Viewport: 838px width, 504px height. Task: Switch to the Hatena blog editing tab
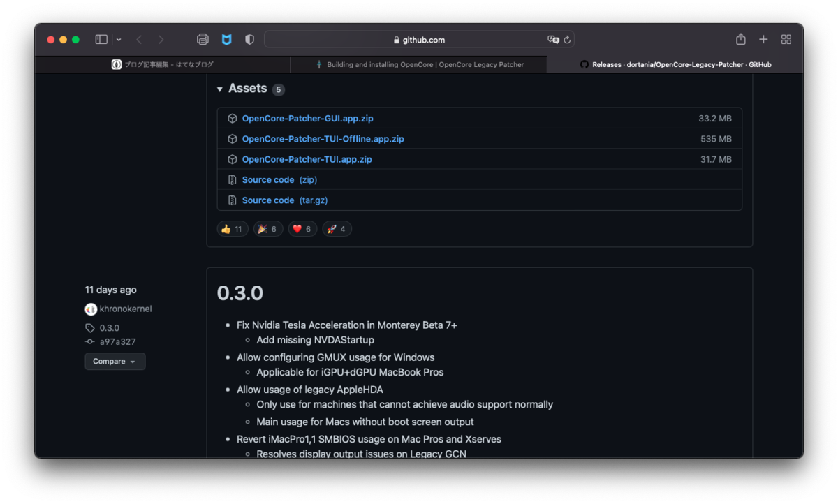163,64
